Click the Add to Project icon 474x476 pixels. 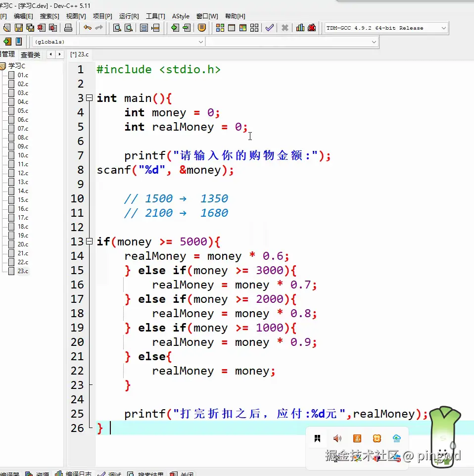(x=175, y=28)
